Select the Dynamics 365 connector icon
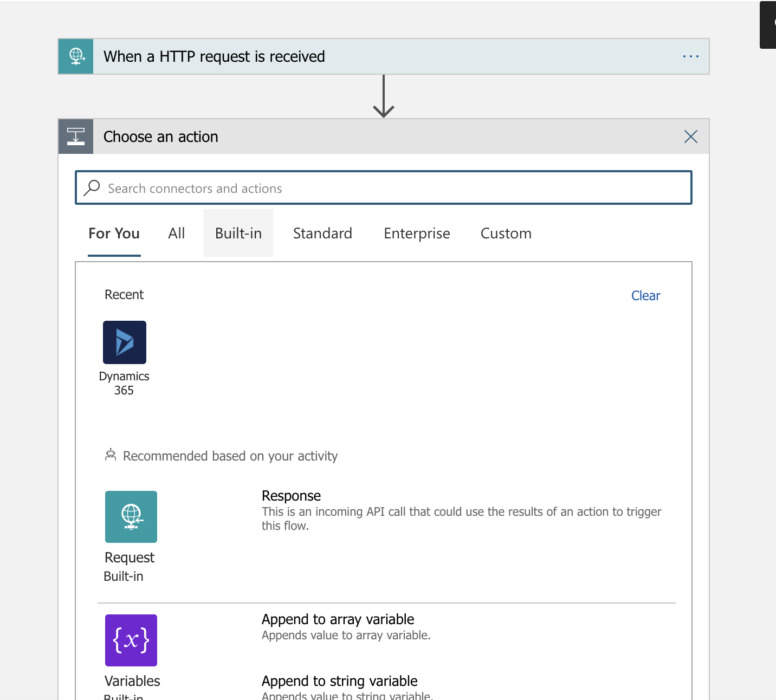This screenshot has width=776, height=700. [125, 342]
